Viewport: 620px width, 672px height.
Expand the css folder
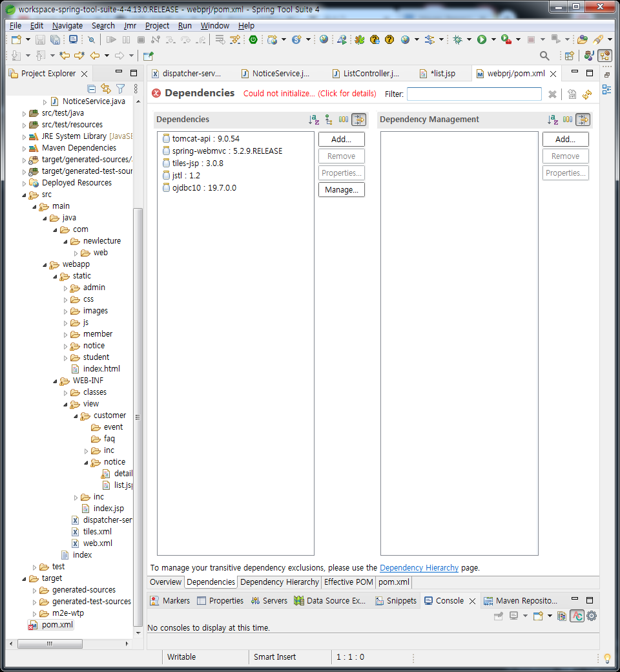[66, 300]
